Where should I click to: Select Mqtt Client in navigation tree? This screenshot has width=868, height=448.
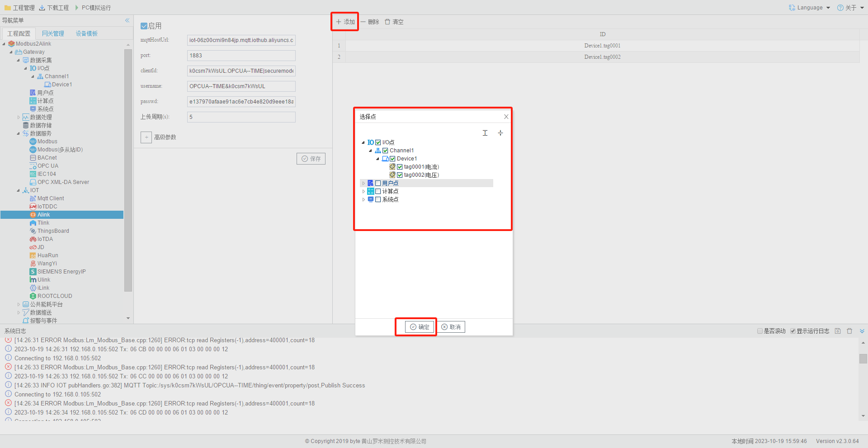(x=51, y=198)
